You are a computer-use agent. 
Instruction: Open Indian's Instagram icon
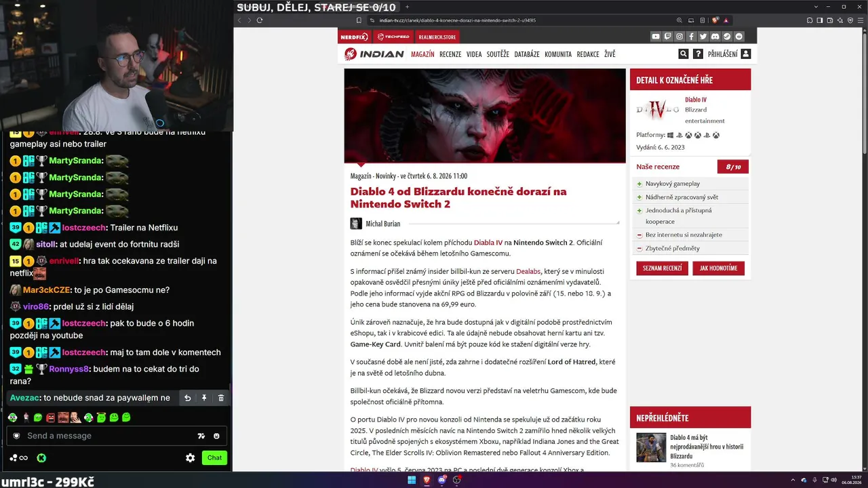tap(679, 37)
